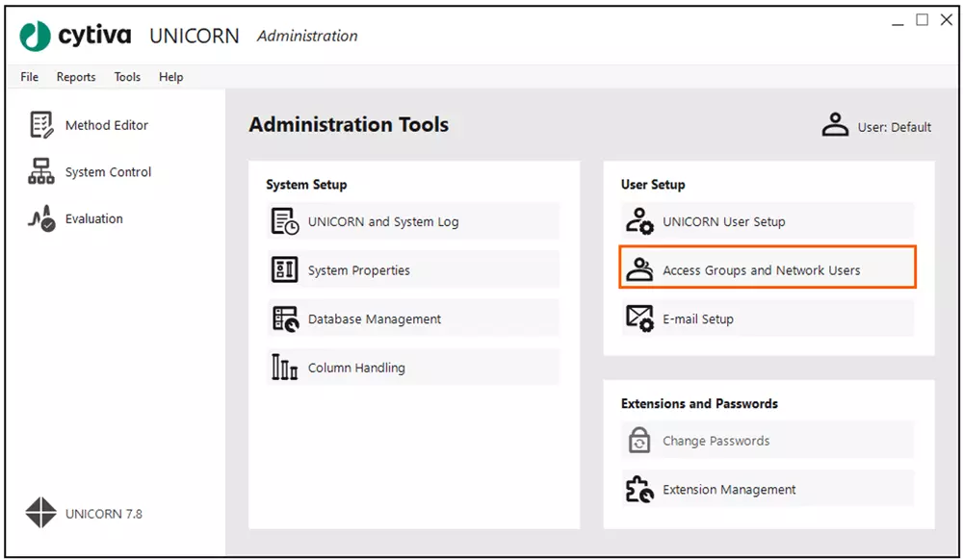Image resolution: width=963 pixels, height=560 pixels.
Task: Open UNICORN User Setup
Action: tap(766, 220)
